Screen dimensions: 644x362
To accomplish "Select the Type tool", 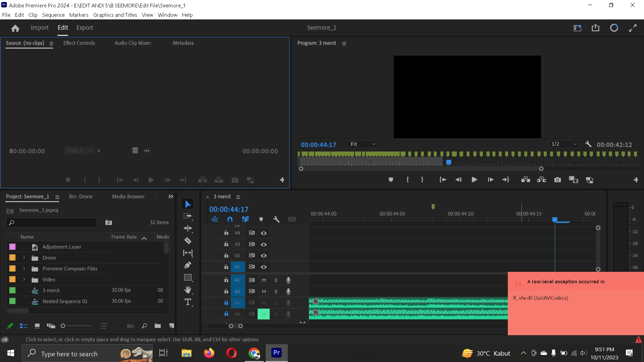I will pyautogui.click(x=188, y=302).
